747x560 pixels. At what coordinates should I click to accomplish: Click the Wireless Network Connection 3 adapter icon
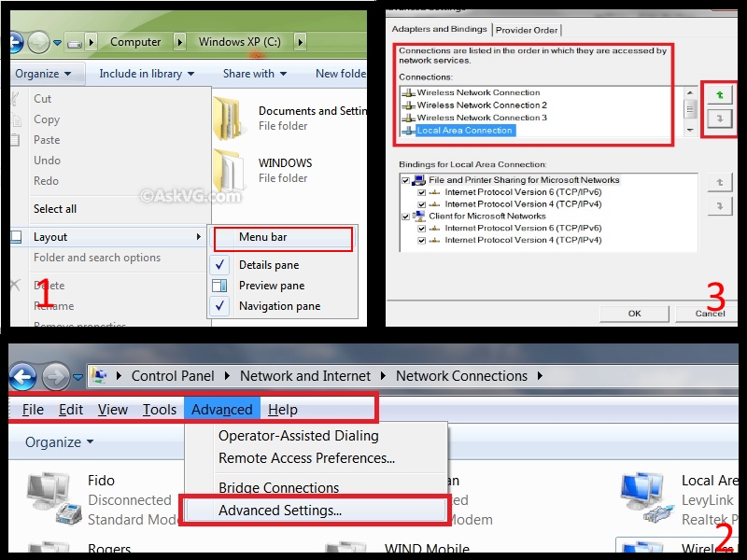(408, 118)
